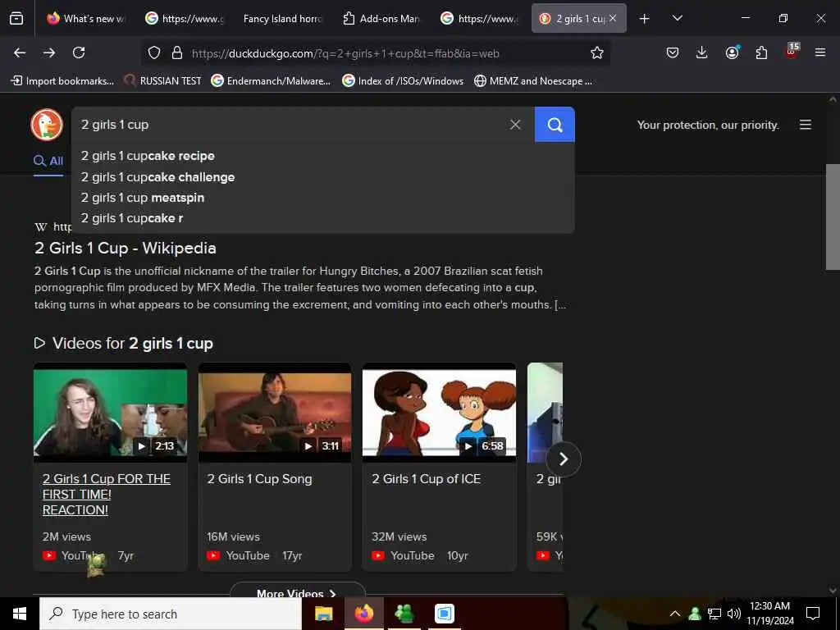Open the "2 Girls 1 Cup Song" video title
The height and width of the screenshot is (630, 840).
(x=260, y=479)
